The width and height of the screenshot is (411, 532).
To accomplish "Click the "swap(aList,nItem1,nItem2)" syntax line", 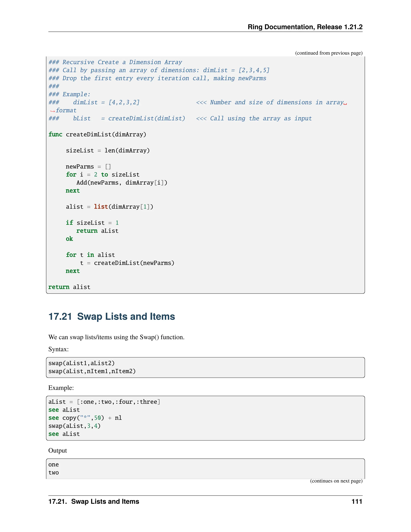I will 92,371.
